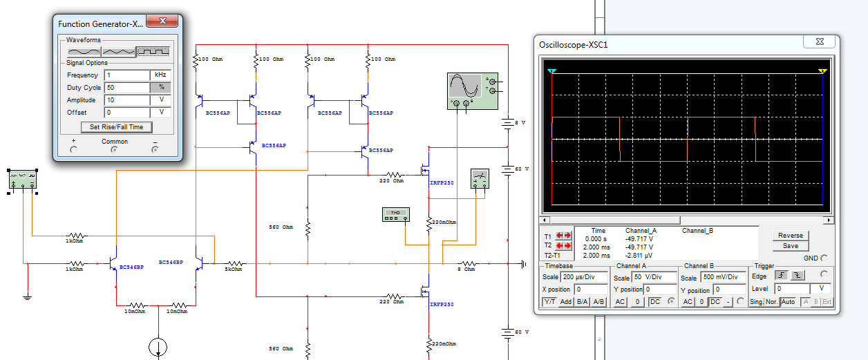868x360 pixels.
Task: Select the THD distortion analyzer icon
Action: tap(395, 215)
